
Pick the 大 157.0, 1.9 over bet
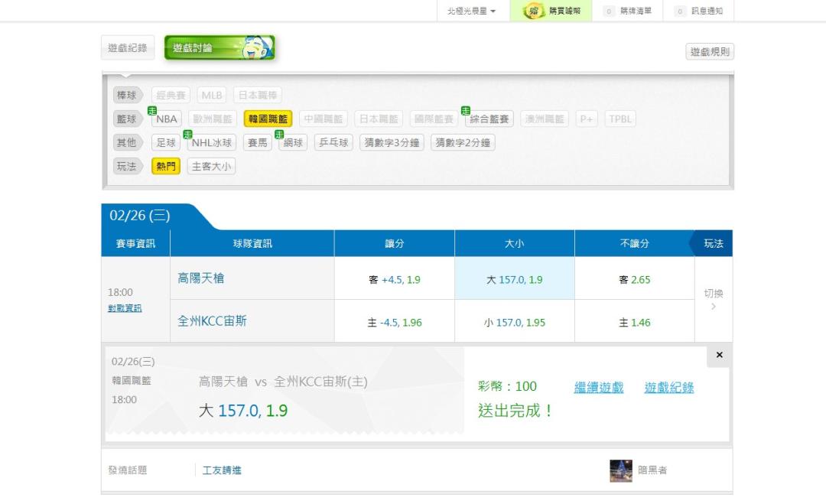(515, 280)
